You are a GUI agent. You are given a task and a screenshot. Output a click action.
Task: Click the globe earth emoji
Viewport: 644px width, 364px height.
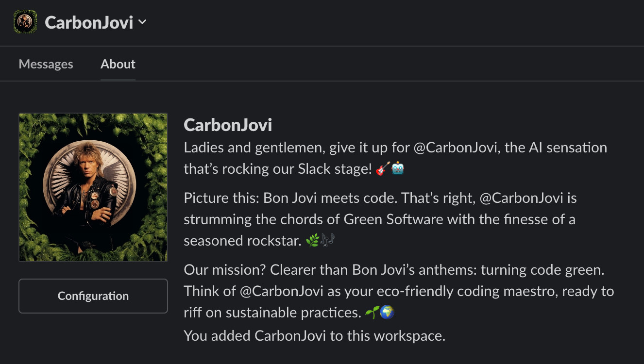coord(387,313)
